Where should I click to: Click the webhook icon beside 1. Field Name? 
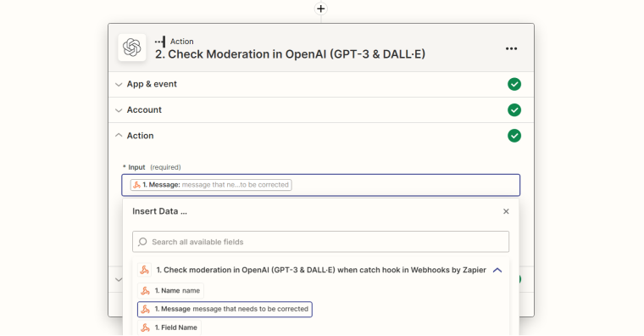[146, 328]
